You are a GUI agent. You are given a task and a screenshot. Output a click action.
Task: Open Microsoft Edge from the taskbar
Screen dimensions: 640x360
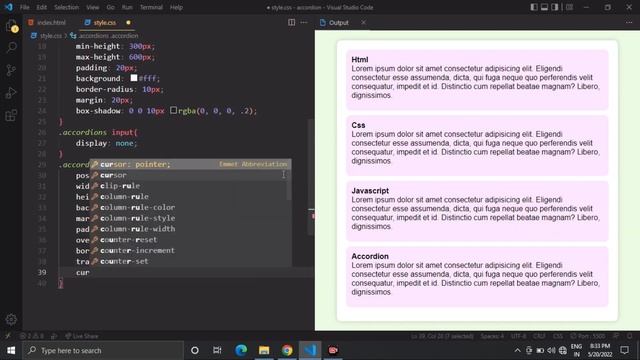[x=241, y=350]
